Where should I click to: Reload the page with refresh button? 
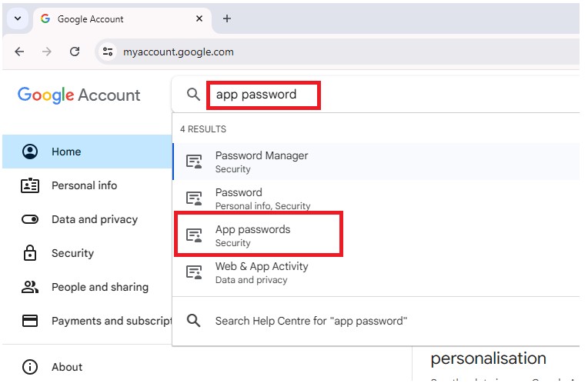click(75, 52)
